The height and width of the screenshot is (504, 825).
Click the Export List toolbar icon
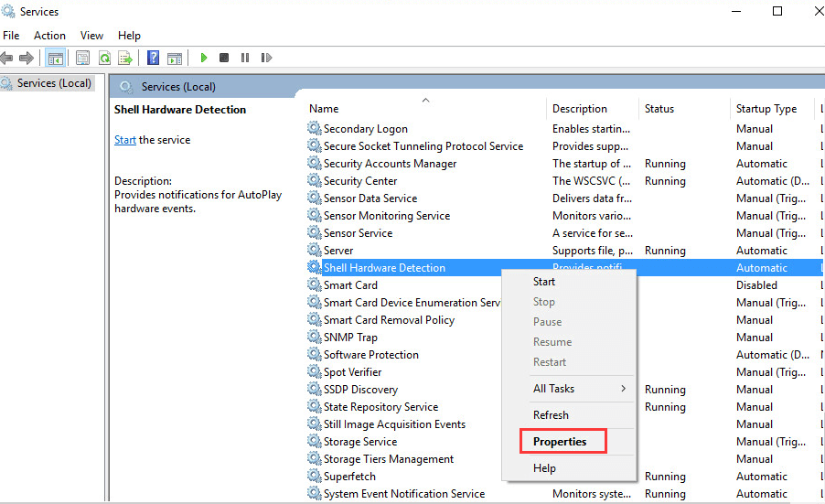point(125,58)
